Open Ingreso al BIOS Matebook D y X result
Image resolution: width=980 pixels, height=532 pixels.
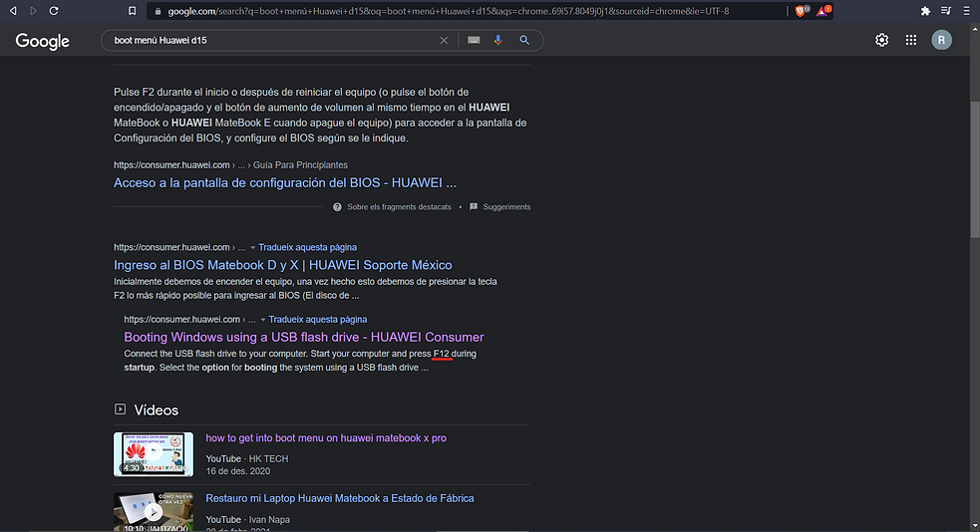point(282,265)
